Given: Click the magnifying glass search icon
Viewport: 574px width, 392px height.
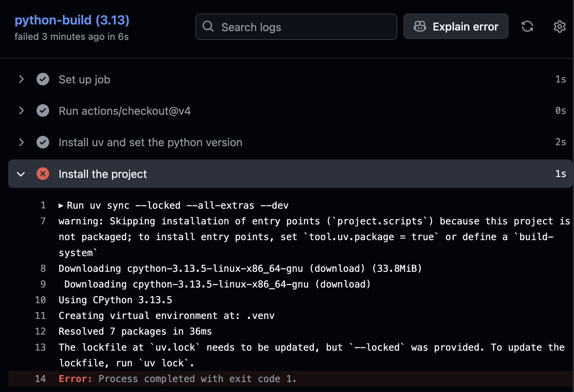Looking at the screenshot, I should (208, 27).
